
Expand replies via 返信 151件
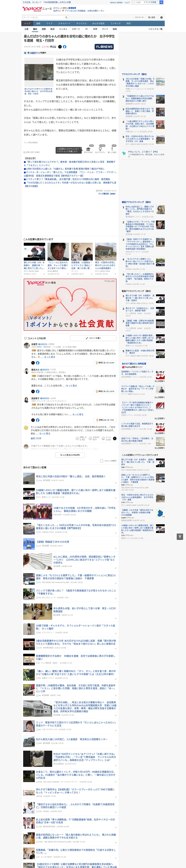pos(36,438)
